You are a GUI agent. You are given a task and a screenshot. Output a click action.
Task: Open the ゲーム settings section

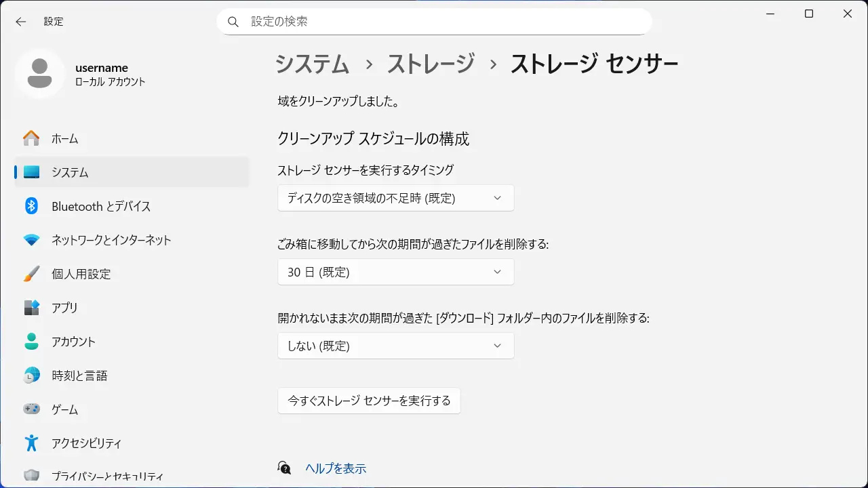[64, 409]
